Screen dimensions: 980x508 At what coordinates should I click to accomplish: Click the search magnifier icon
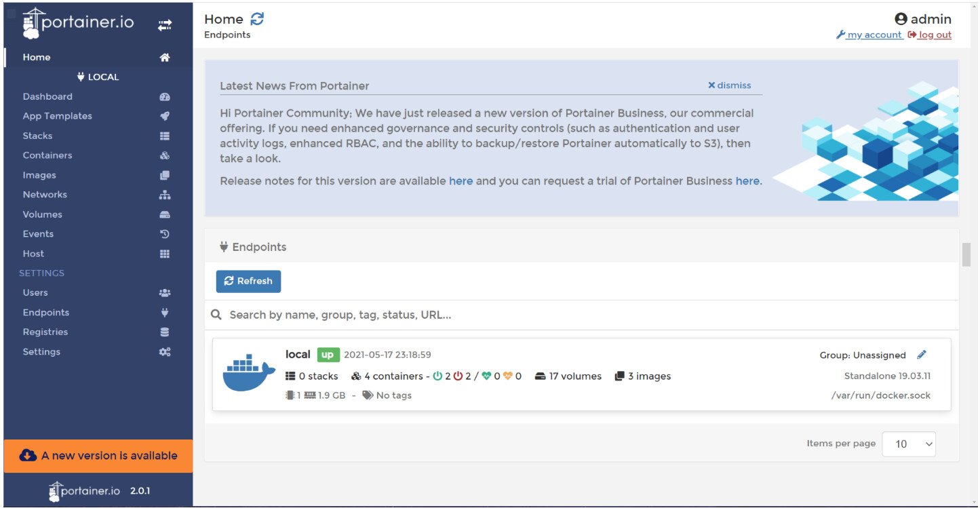pos(216,315)
